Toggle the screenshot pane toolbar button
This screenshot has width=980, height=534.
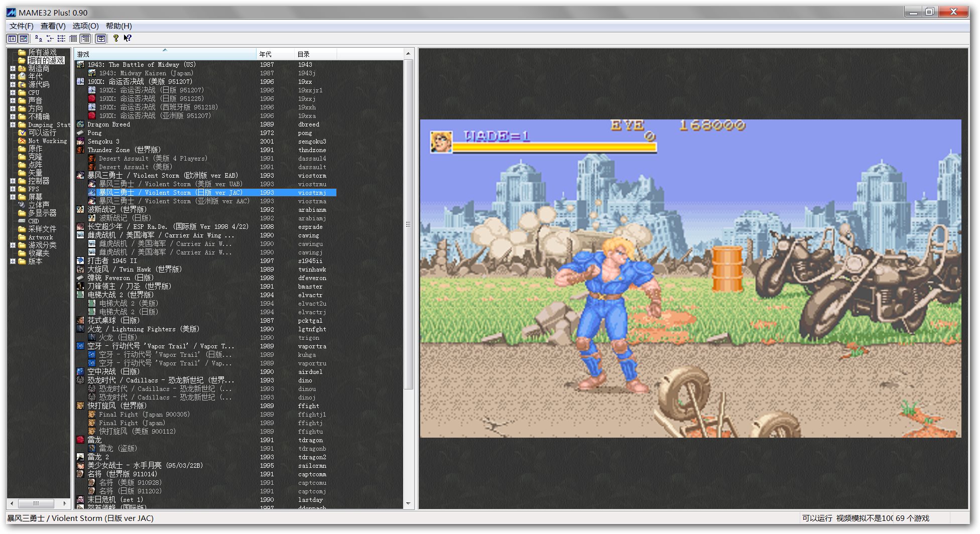(24, 39)
